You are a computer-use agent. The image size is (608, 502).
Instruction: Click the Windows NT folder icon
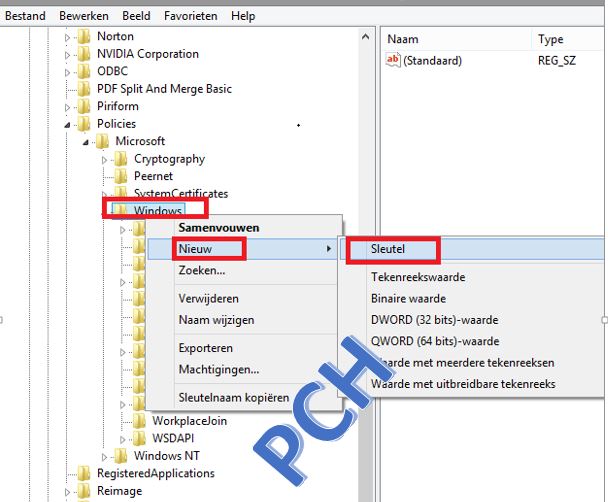[x=121, y=456]
